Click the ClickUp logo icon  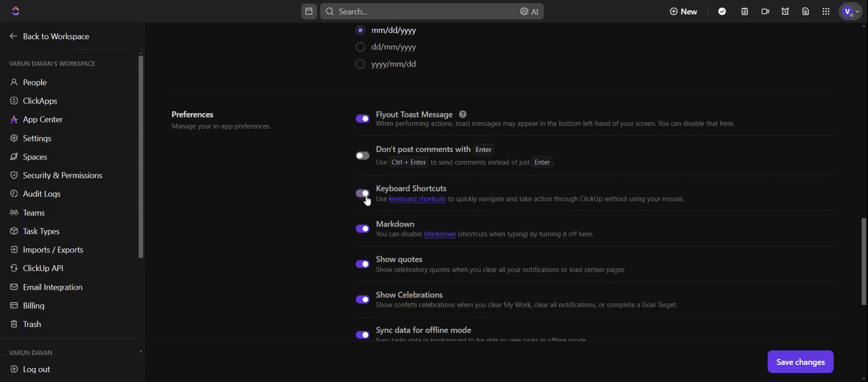15,11
